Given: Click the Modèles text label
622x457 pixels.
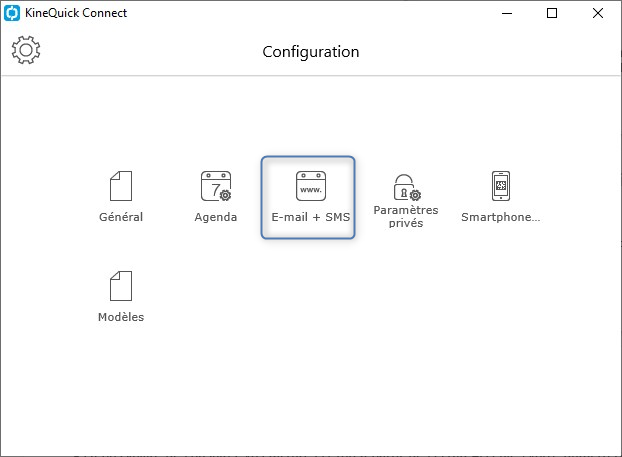Looking at the screenshot, I should tap(121, 317).
